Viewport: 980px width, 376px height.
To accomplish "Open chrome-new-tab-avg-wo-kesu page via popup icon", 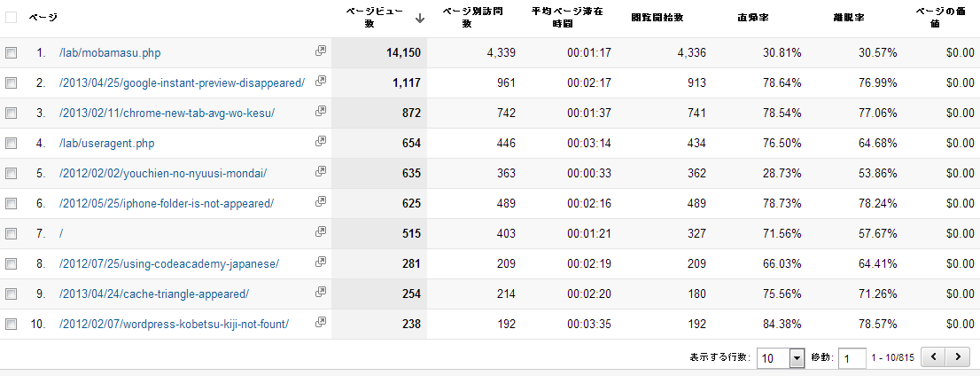I will (x=321, y=112).
